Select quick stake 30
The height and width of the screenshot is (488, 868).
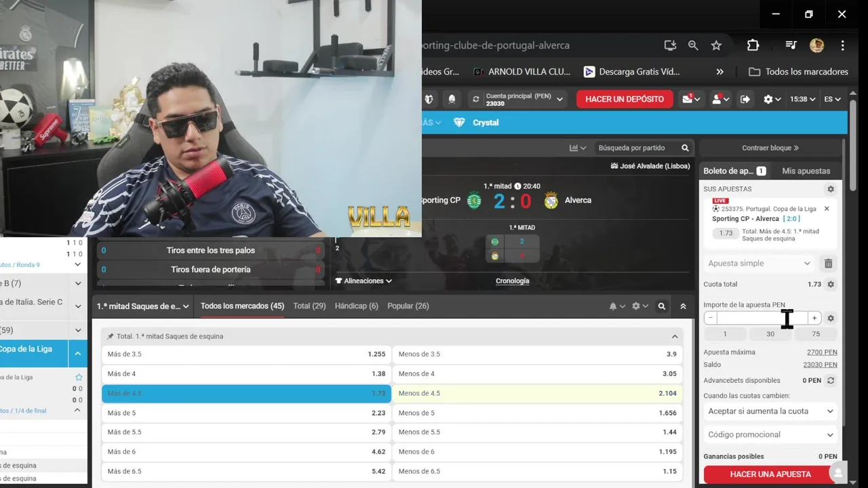point(770,334)
